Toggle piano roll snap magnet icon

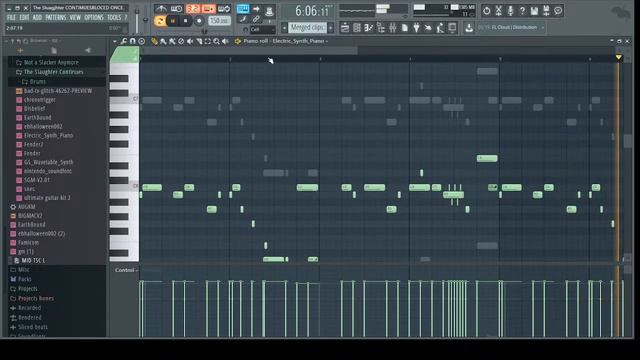(x=133, y=41)
